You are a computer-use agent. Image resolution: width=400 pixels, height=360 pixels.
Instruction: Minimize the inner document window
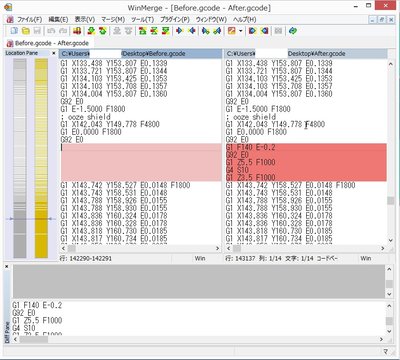pyautogui.click(x=373, y=20)
